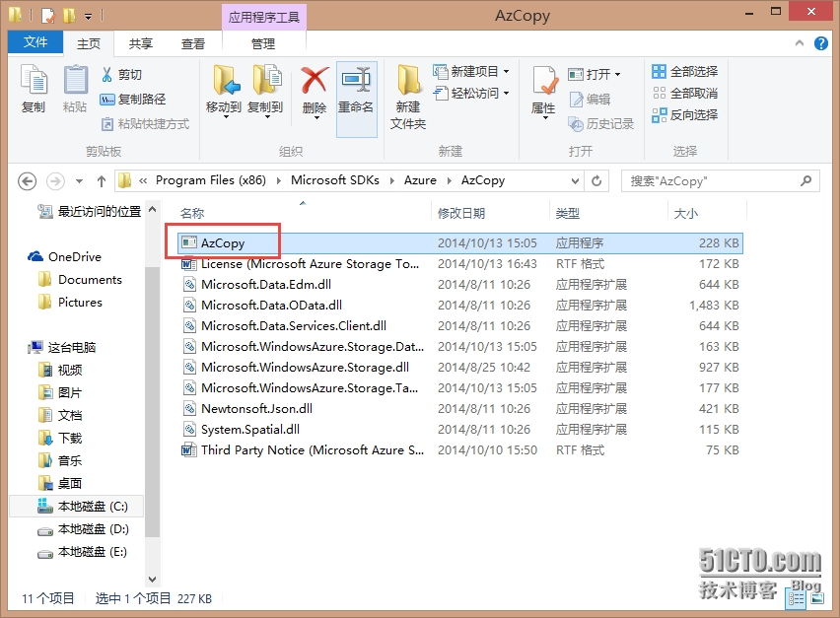This screenshot has height=618, width=840.
Task: Click the Application Tools (应用程序工具) tab header
Action: 263,17
